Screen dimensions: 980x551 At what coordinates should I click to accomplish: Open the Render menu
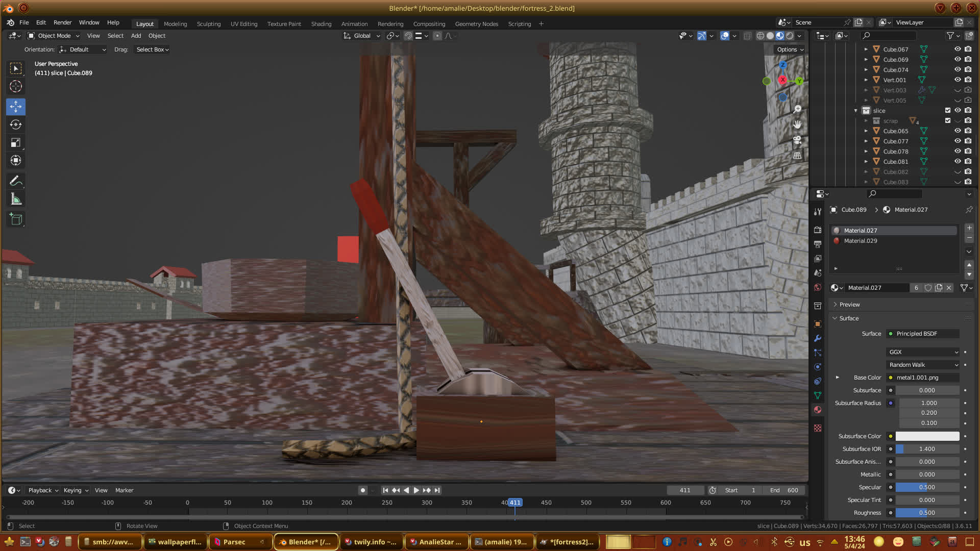[x=62, y=22]
